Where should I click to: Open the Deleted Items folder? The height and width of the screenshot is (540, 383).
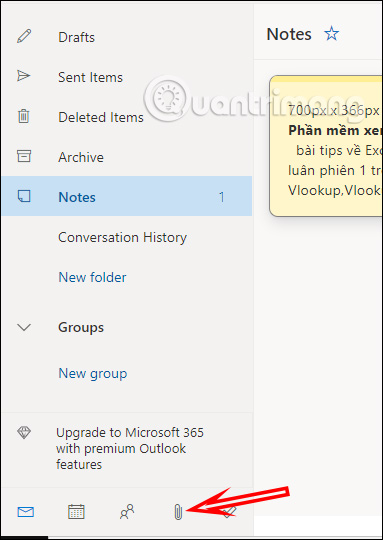coord(126,117)
